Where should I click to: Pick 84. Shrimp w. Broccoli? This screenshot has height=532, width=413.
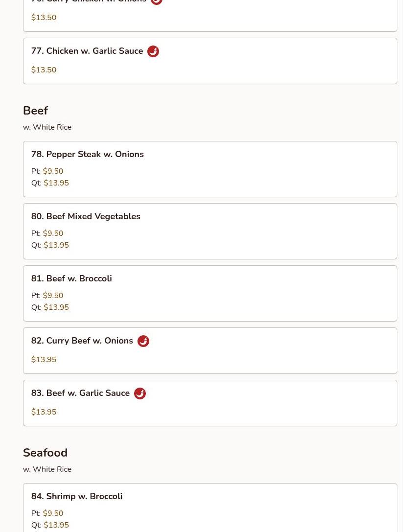coord(77,496)
